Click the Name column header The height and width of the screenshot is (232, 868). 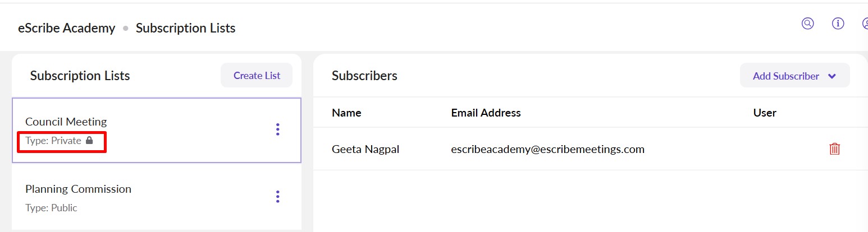click(346, 113)
